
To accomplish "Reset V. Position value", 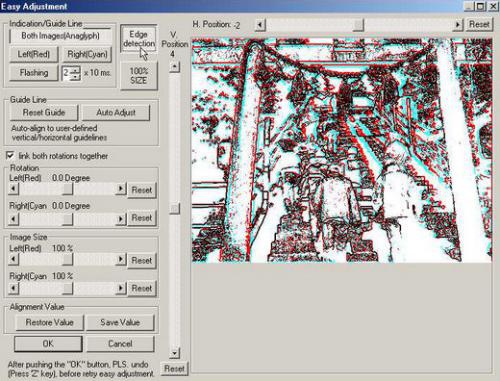I will [x=174, y=369].
